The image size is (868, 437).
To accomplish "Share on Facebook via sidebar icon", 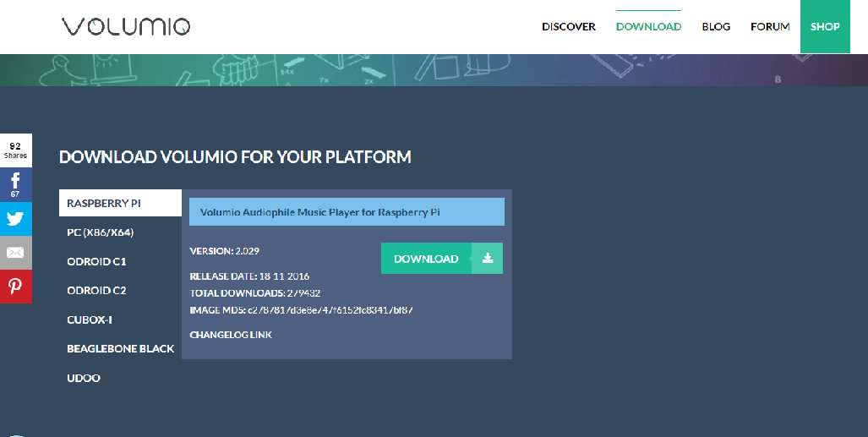I will click(15, 184).
